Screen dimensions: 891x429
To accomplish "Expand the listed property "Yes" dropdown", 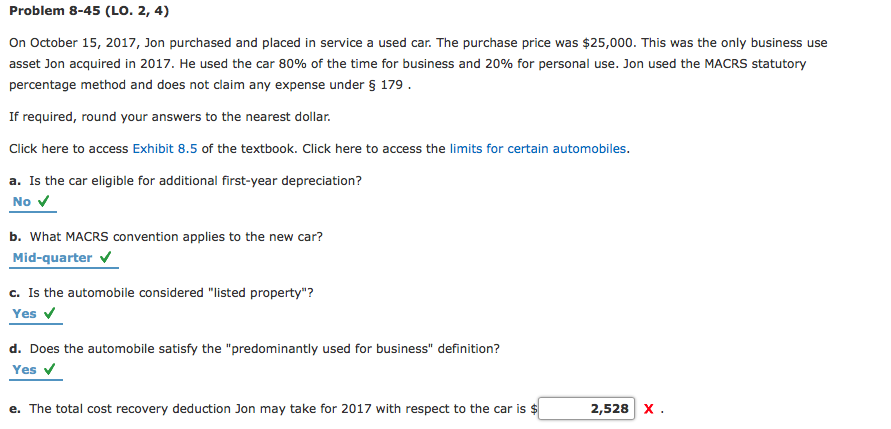I will tap(24, 314).
